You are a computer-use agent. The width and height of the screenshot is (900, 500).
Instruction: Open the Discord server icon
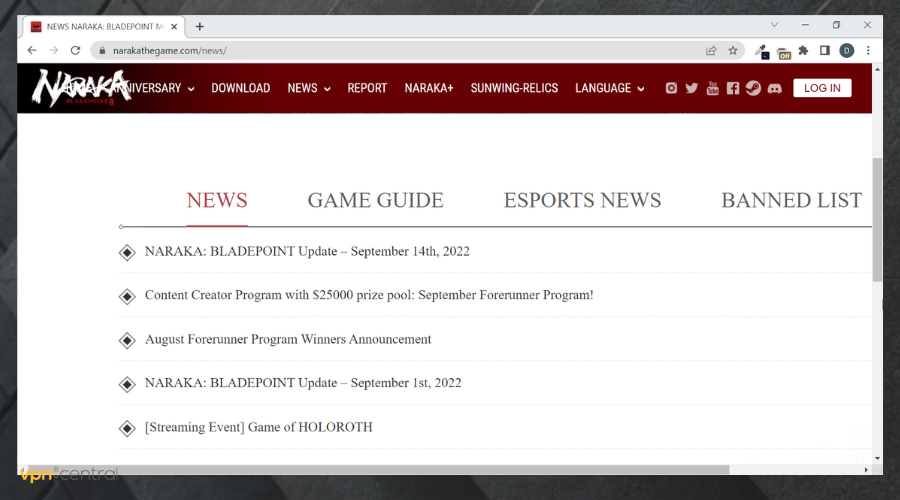point(774,88)
